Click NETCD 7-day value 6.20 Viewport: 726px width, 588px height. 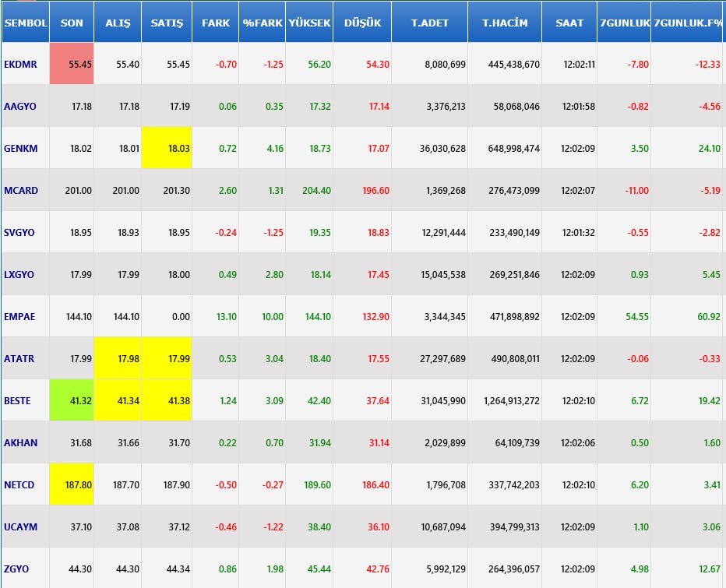click(x=640, y=485)
